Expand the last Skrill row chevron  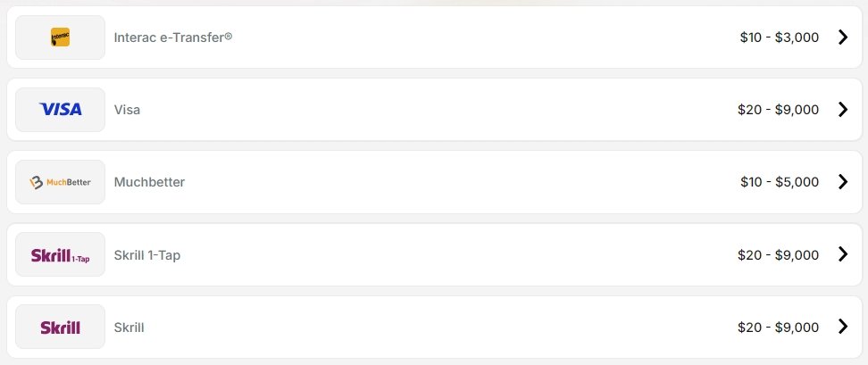click(842, 327)
